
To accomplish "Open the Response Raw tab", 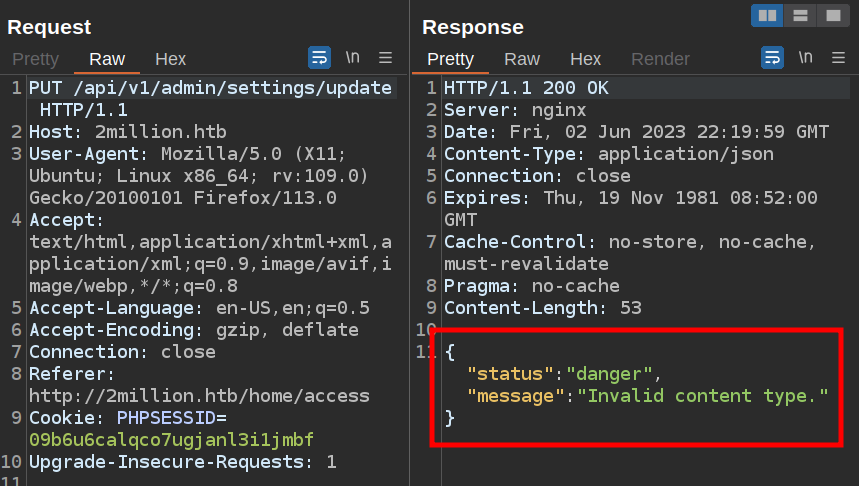I will (x=522, y=59).
